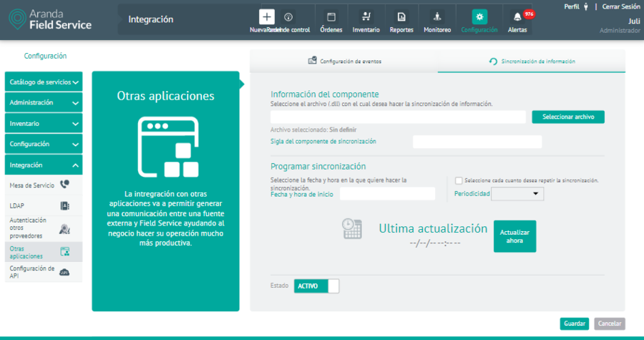Toggle the ACTIVO state switch
Viewport: 644px width, 340px height.
316,286
